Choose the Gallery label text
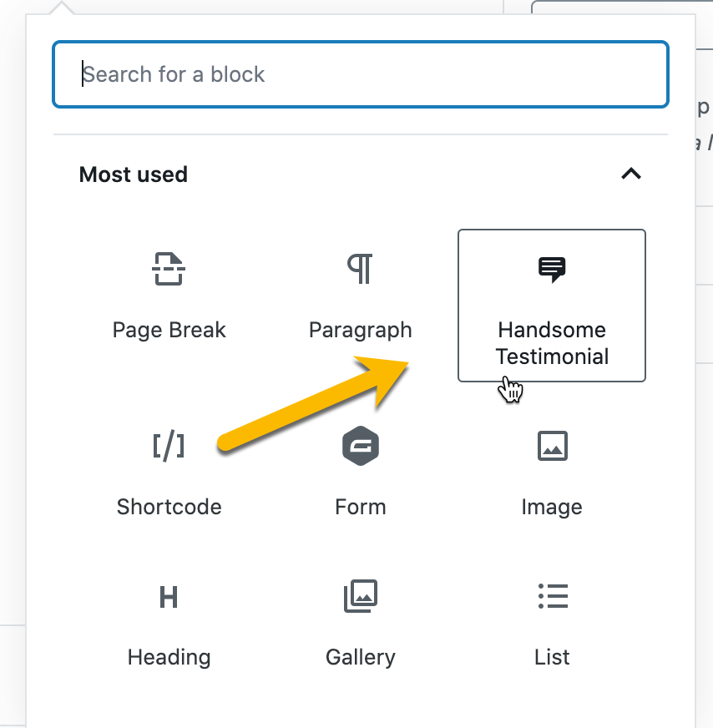Screen dimensions: 713x728 click(361, 658)
